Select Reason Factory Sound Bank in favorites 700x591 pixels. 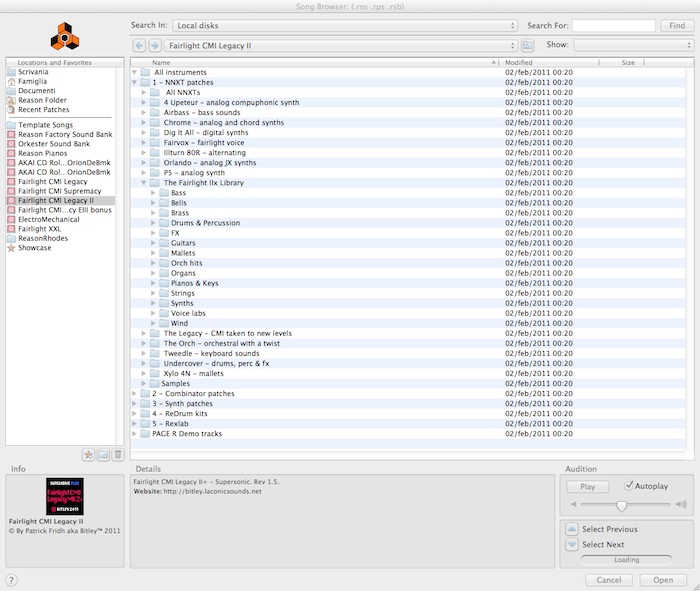coord(65,134)
